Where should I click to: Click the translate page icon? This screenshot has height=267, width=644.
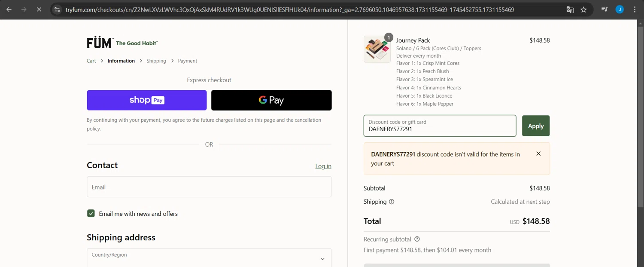[570, 9]
